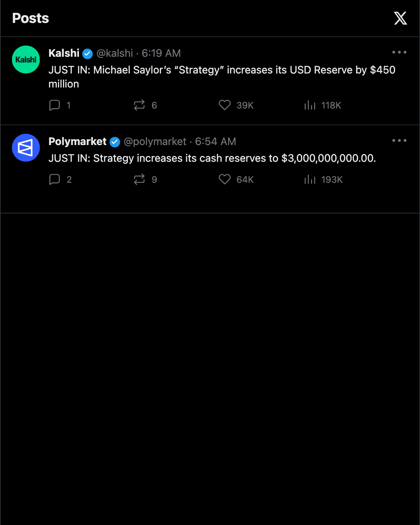Click the @polymarket handle
Viewport: 420px width, 525px height.
[155, 142]
